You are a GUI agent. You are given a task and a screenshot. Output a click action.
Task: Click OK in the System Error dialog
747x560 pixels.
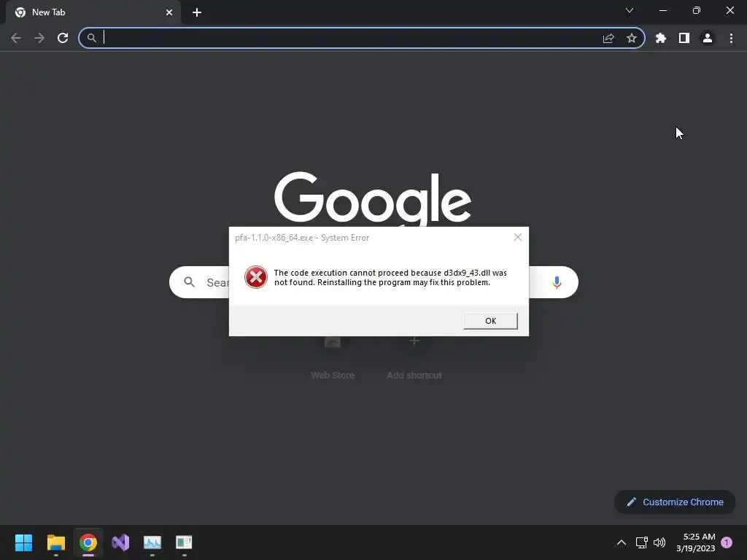tap(490, 321)
